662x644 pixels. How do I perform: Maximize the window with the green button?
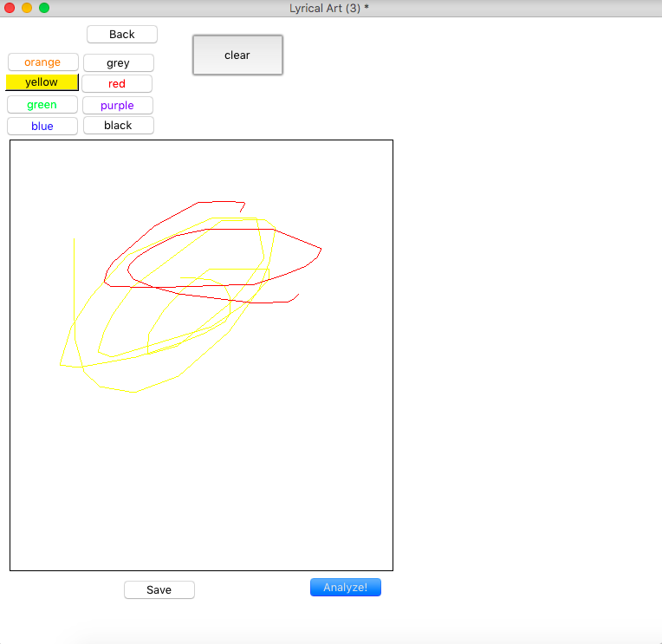[x=44, y=8]
